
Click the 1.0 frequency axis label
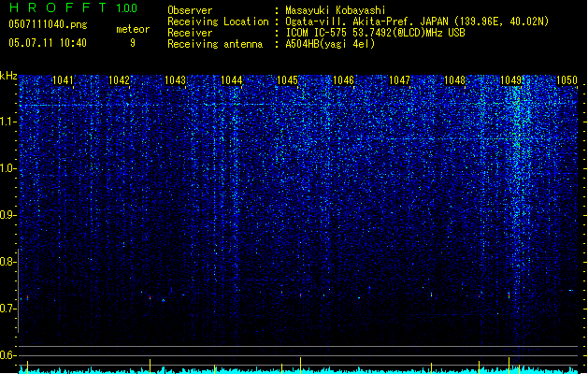click(7, 168)
